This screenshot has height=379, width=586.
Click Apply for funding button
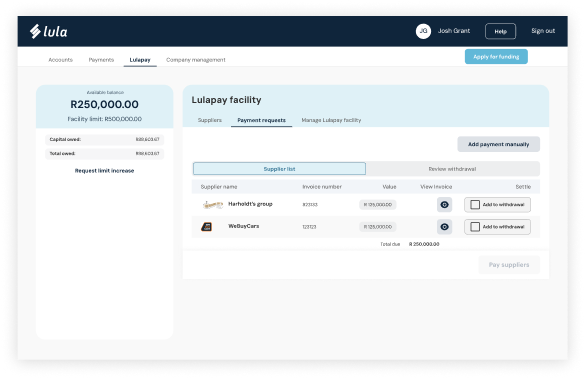(x=496, y=56)
